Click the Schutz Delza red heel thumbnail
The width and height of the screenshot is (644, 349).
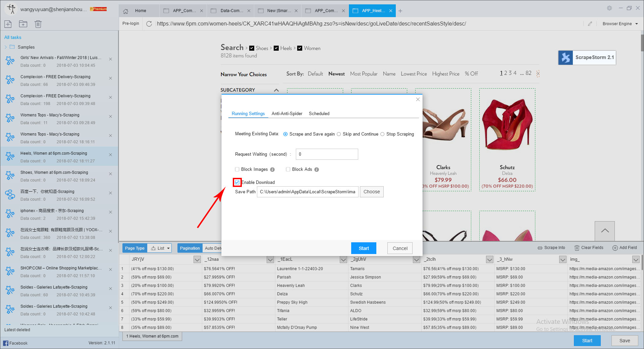pos(507,124)
